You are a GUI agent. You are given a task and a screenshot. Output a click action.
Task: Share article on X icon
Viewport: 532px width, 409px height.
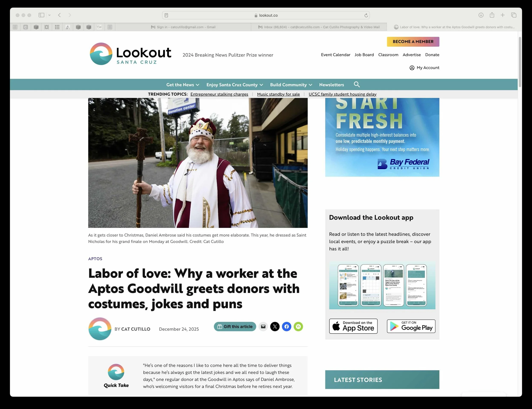point(275,327)
